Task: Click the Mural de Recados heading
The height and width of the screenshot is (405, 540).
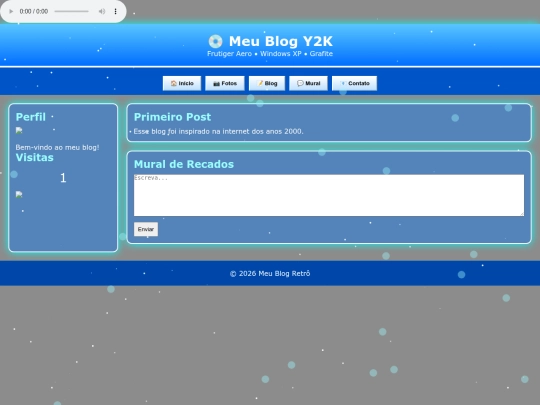Action: pos(184,164)
